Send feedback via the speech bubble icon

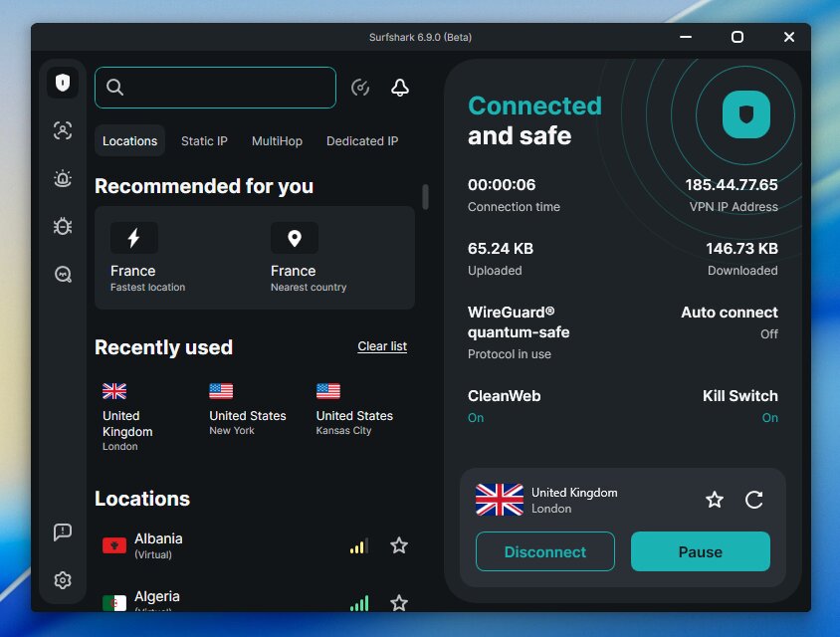62,531
